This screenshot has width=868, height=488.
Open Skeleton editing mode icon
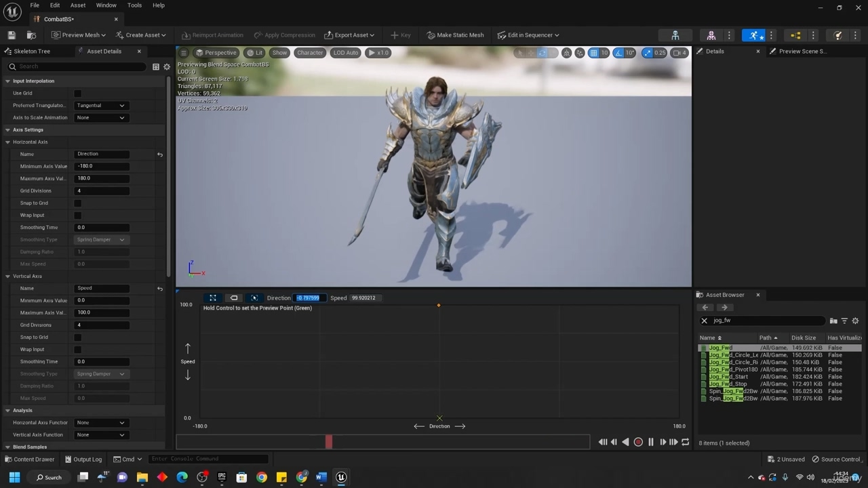pyautogui.click(x=675, y=35)
